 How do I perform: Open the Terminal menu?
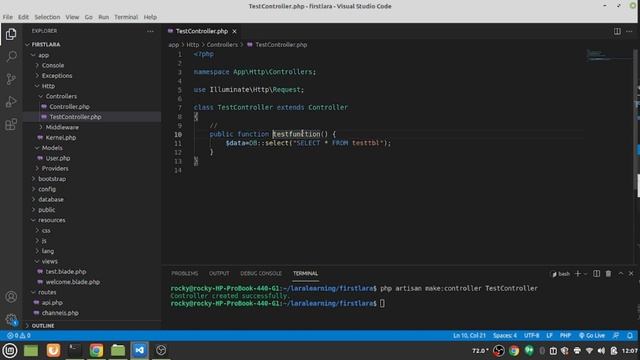(x=126, y=17)
